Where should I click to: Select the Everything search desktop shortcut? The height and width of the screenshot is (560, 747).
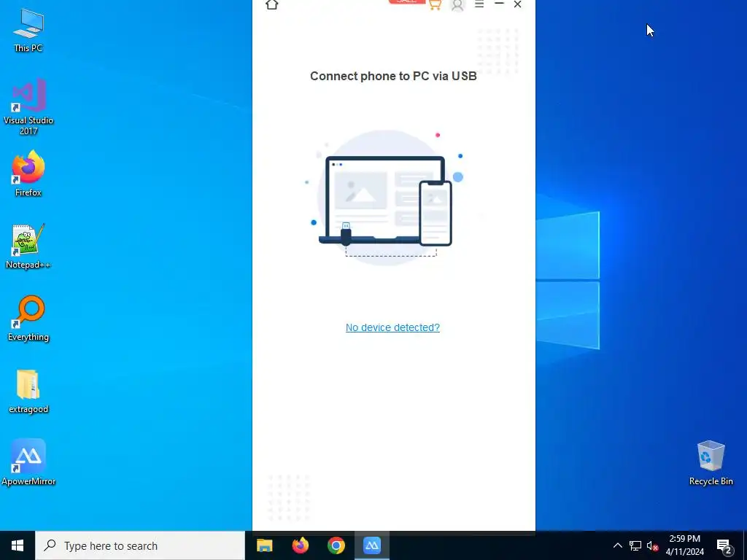tap(28, 319)
